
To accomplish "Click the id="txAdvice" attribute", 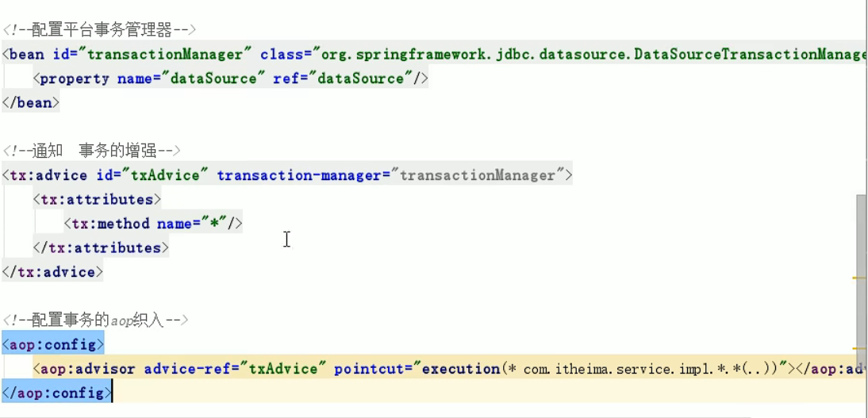I will (x=153, y=175).
